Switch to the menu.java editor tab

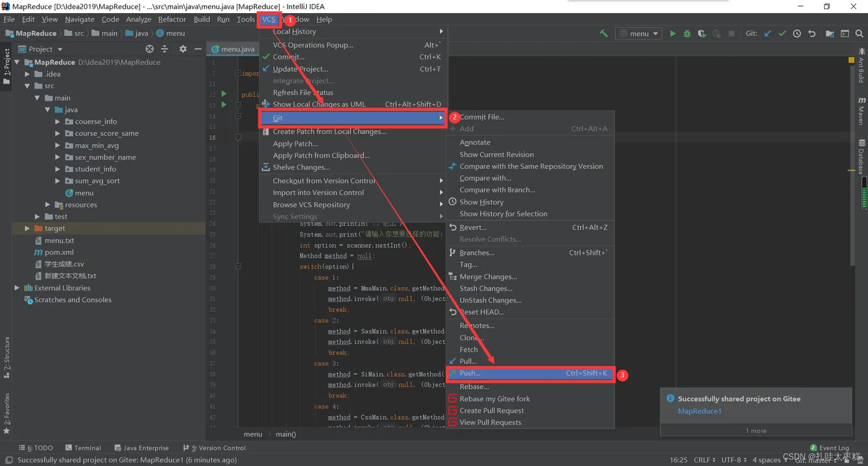tap(234, 49)
